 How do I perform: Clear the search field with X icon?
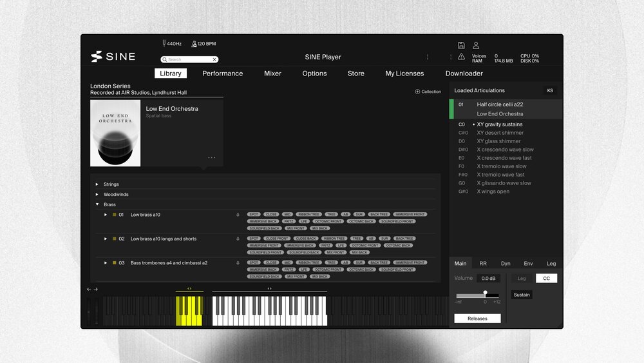[214, 59]
